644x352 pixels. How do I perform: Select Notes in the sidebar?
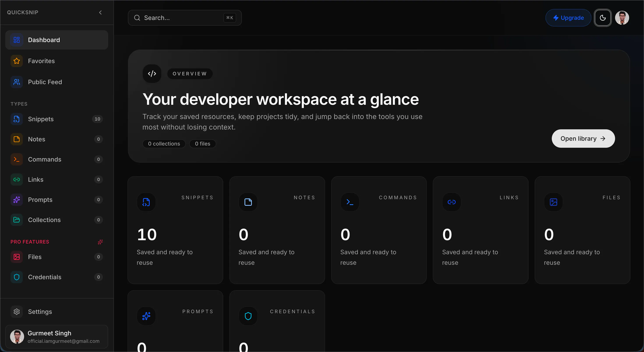pos(57,139)
